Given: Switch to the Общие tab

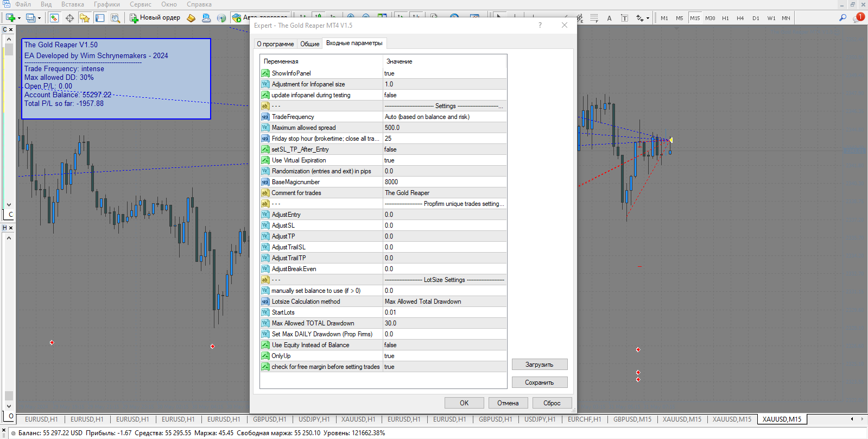Looking at the screenshot, I should coord(310,44).
